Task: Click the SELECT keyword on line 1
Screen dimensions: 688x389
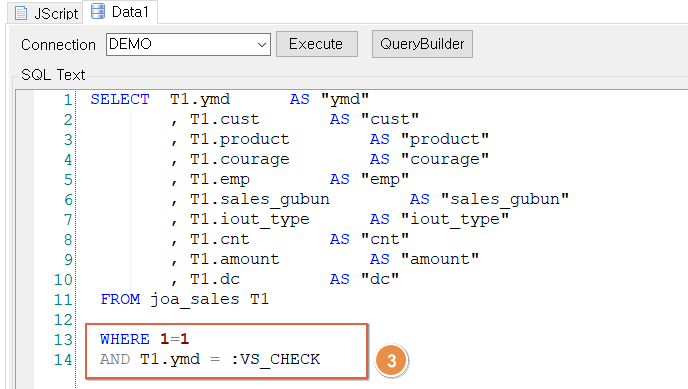Action: (120, 100)
